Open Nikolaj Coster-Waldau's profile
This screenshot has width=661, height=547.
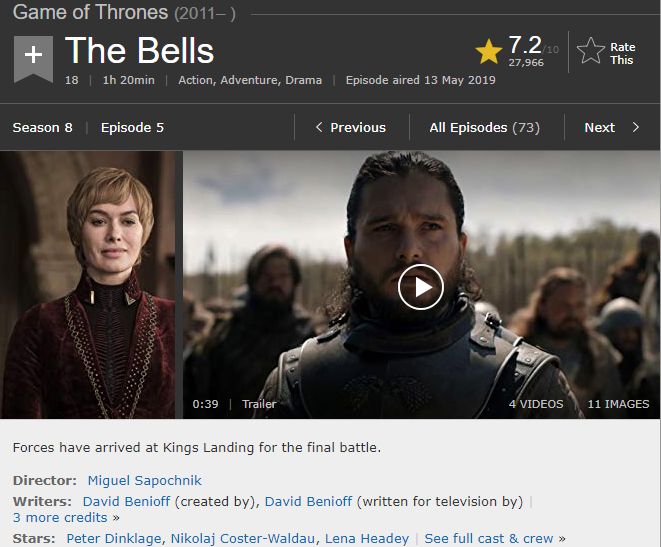243,538
